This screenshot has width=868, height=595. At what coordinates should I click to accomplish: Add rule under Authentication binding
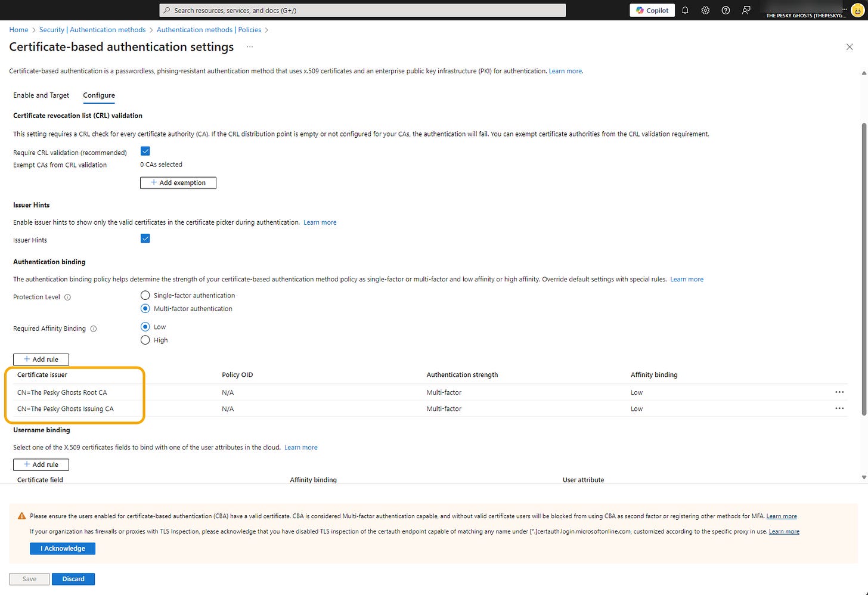41,360
